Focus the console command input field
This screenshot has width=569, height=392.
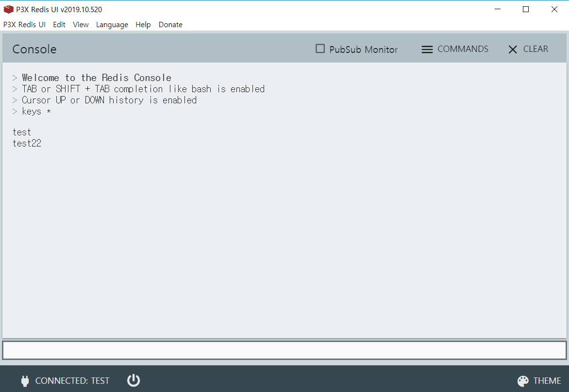(284, 350)
